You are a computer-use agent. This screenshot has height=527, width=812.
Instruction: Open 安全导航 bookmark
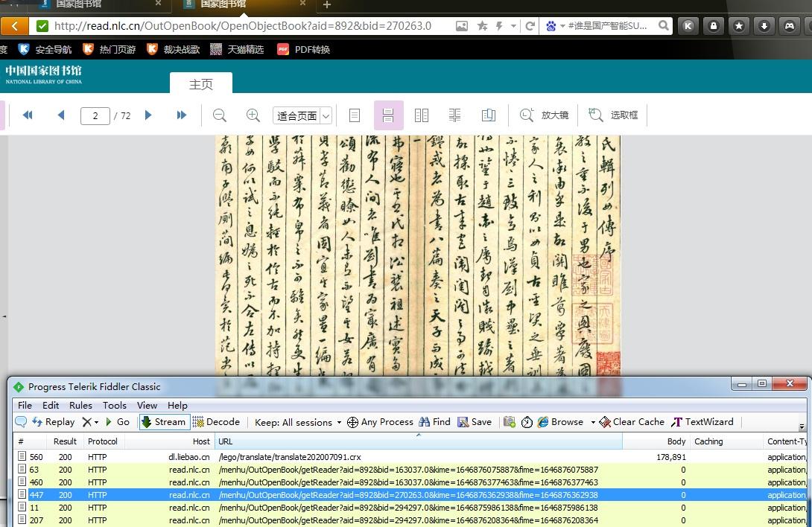(x=45, y=50)
